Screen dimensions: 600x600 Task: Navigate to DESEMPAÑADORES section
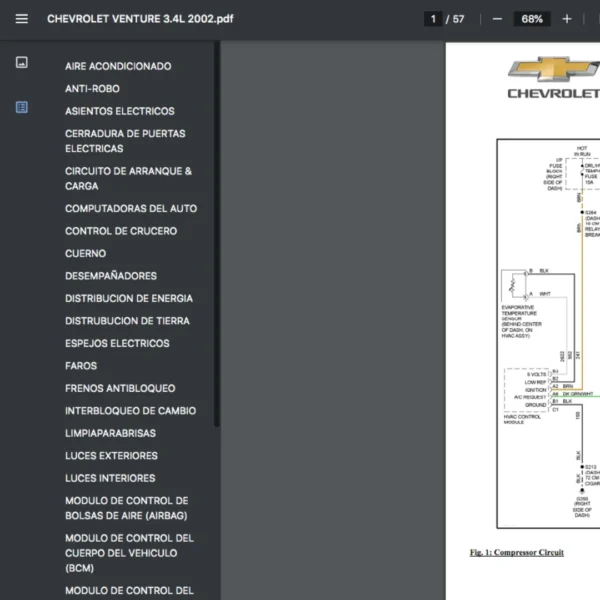[x=111, y=276]
